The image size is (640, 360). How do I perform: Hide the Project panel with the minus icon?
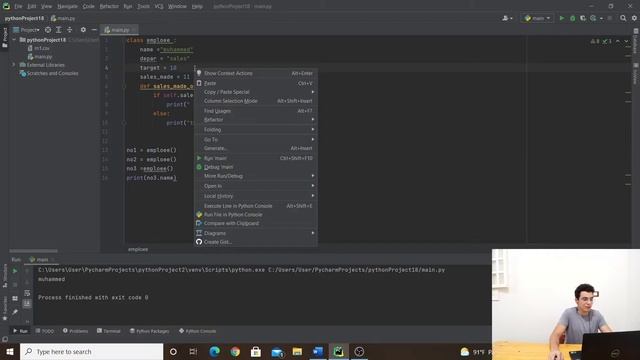click(94, 30)
